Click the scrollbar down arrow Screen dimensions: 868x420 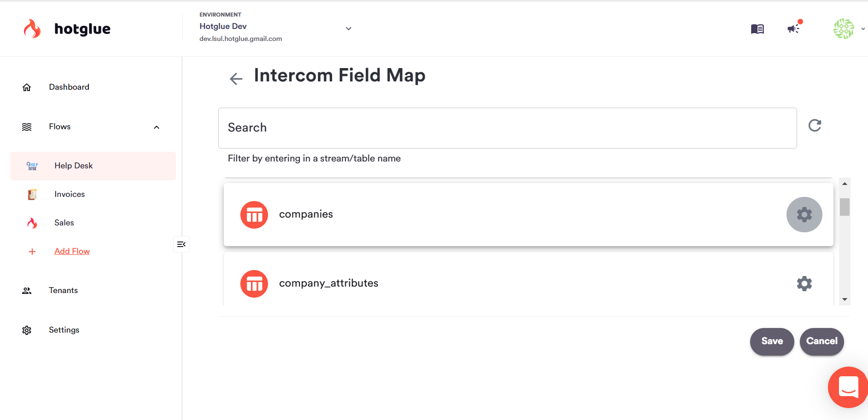click(845, 299)
